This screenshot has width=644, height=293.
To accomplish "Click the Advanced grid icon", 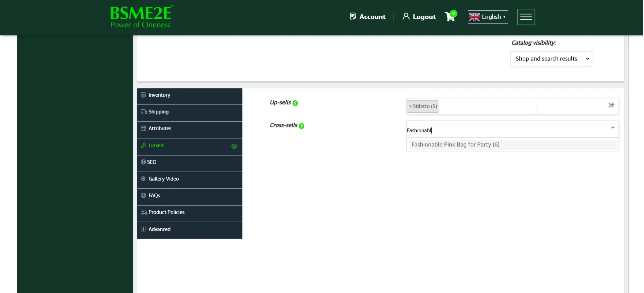I will 143,229.
